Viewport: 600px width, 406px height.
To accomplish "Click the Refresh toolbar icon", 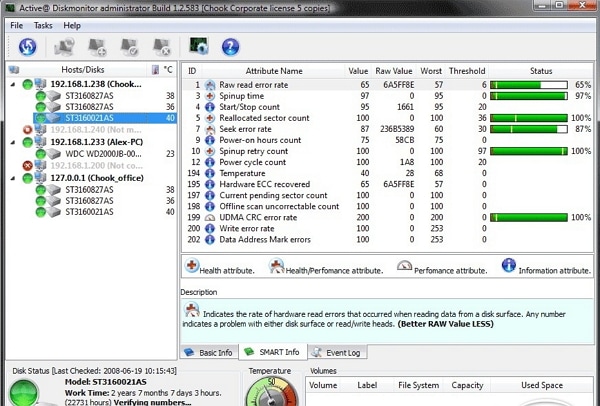I will [28, 47].
